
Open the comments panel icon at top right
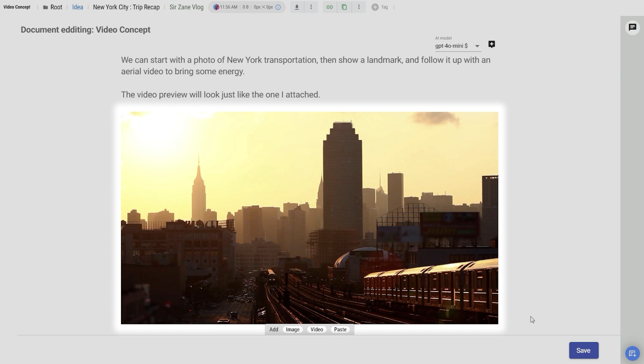632,27
